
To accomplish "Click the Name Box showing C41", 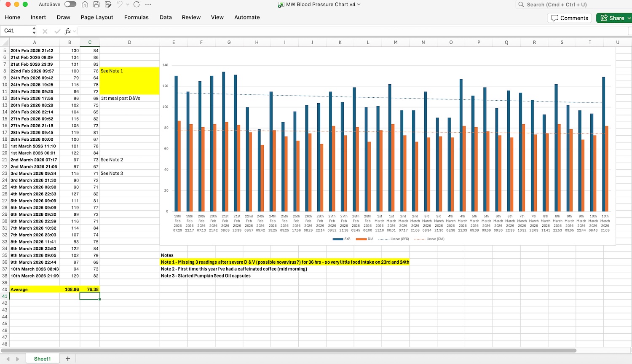I will [16, 31].
